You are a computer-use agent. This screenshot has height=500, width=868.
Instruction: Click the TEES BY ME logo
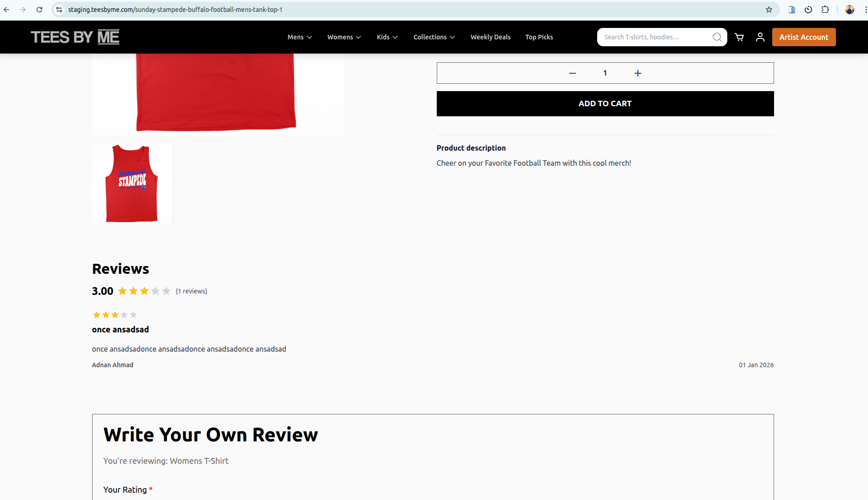75,37
